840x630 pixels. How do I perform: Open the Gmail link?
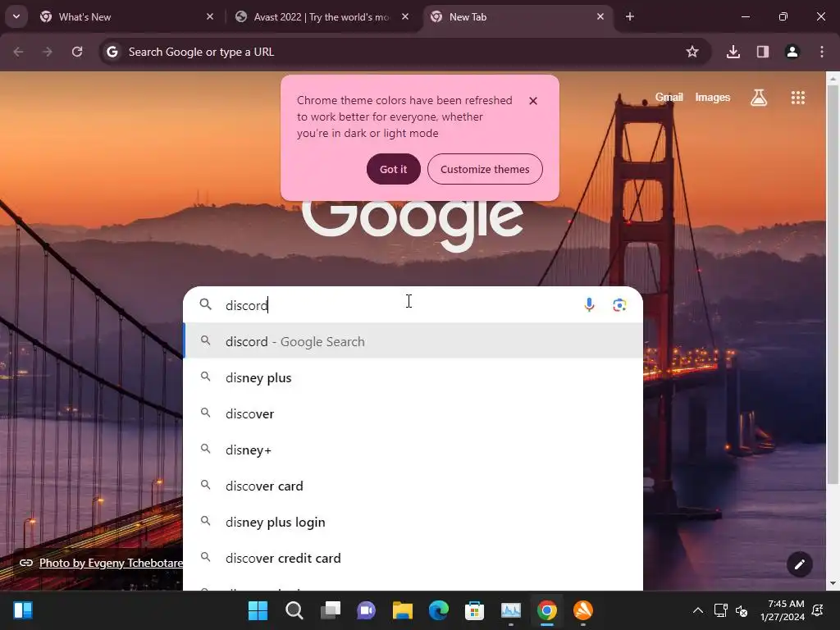[669, 97]
